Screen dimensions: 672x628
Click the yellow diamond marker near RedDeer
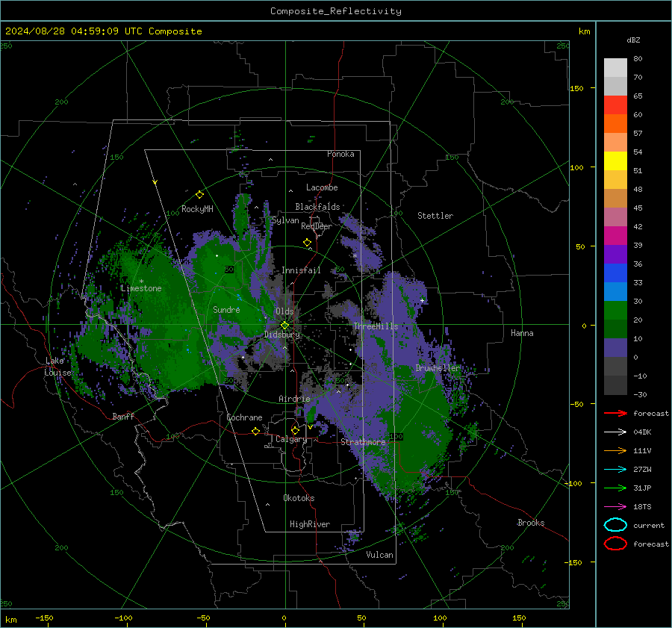click(307, 243)
